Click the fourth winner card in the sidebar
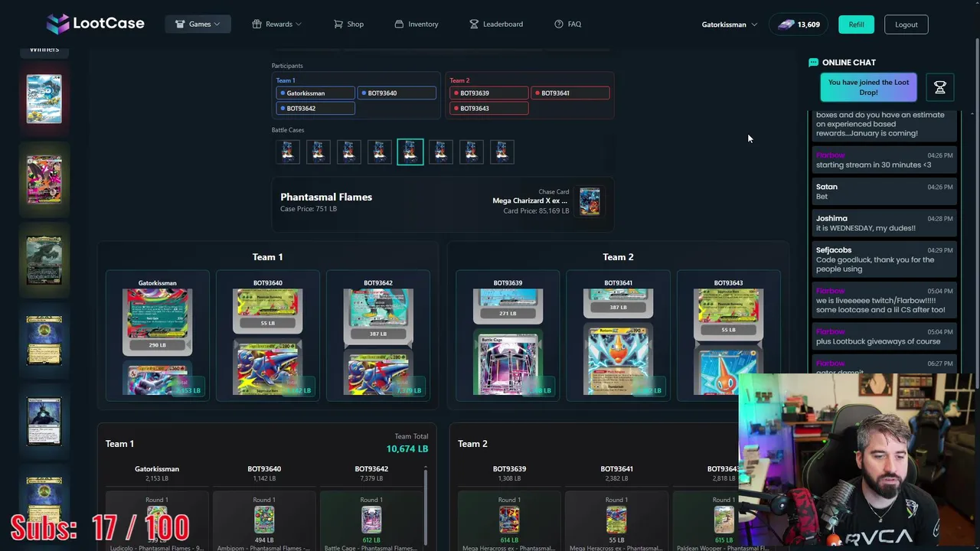 pos(44,341)
